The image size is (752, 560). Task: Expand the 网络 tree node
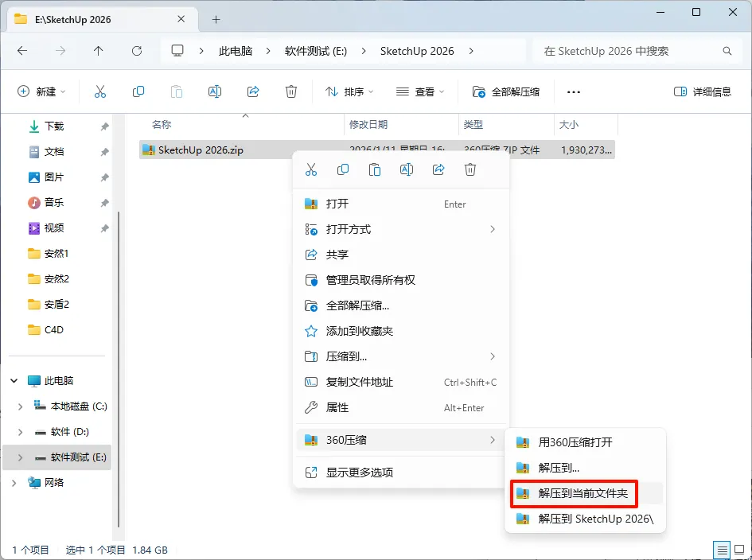point(14,483)
